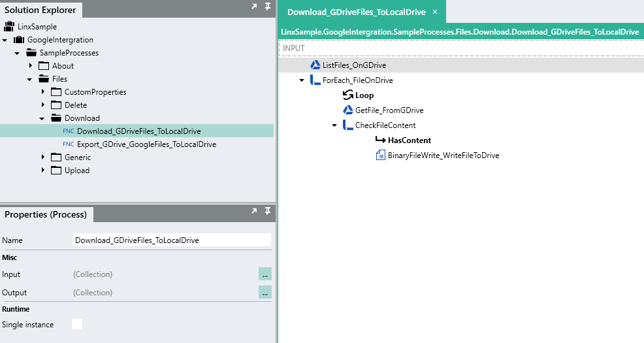The width and height of the screenshot is (644, 343).
Task: Close the Download_GDriveFiles_ToLocalDrive tab
Action: [x=435, y=12]
